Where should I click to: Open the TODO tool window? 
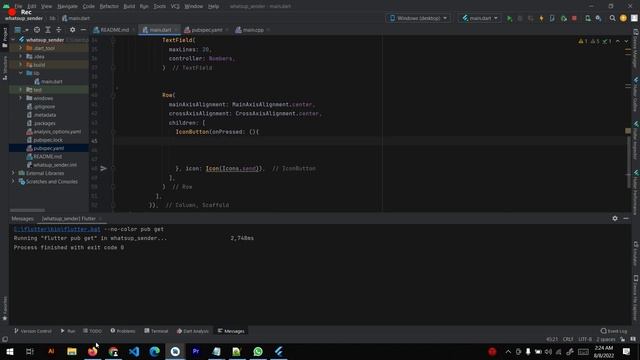[93, 331]
